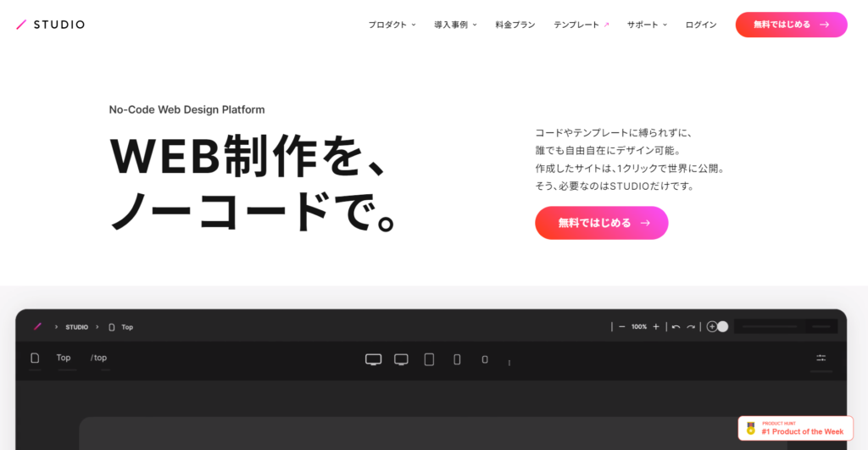Viewport: 868px width, 450px height.
Task: Zoom in with the plus icon
Action: click(x=656, y=326)
